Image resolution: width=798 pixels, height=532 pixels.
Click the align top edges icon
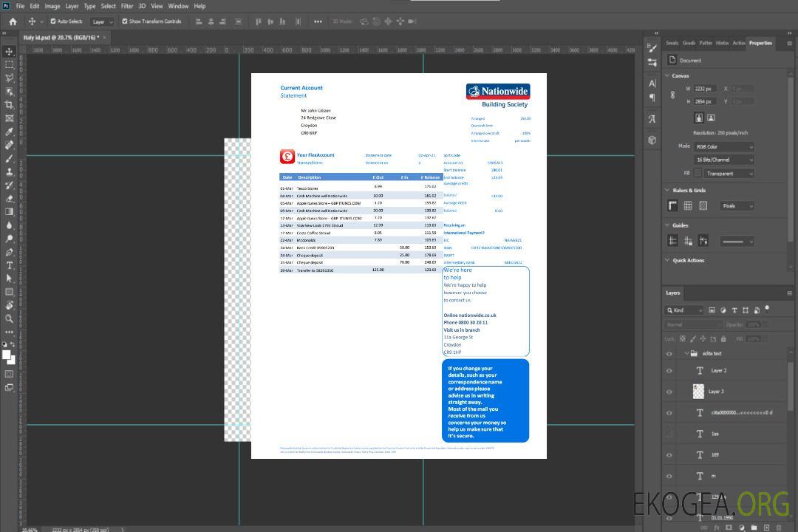[258, 21]
